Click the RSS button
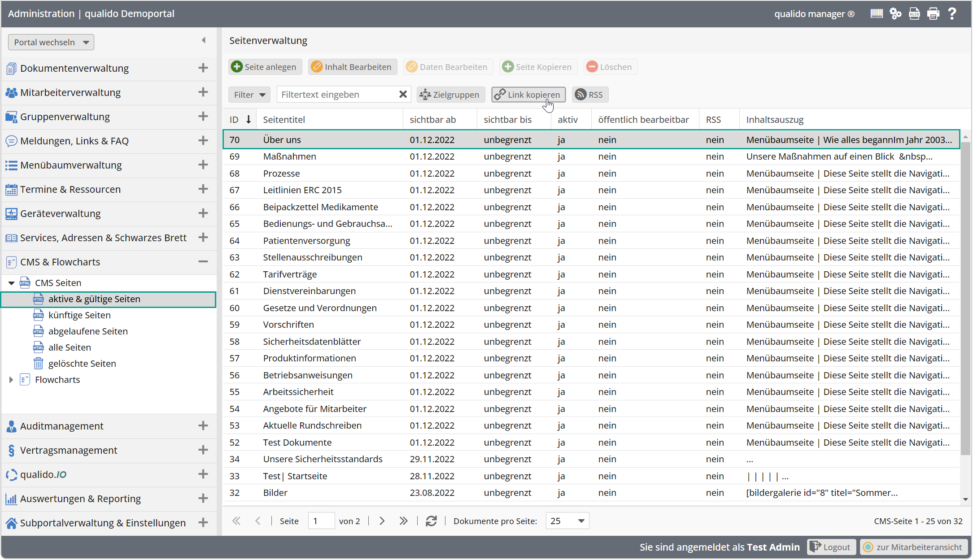The width and height of the screenshot is (973, 560). 590,95
